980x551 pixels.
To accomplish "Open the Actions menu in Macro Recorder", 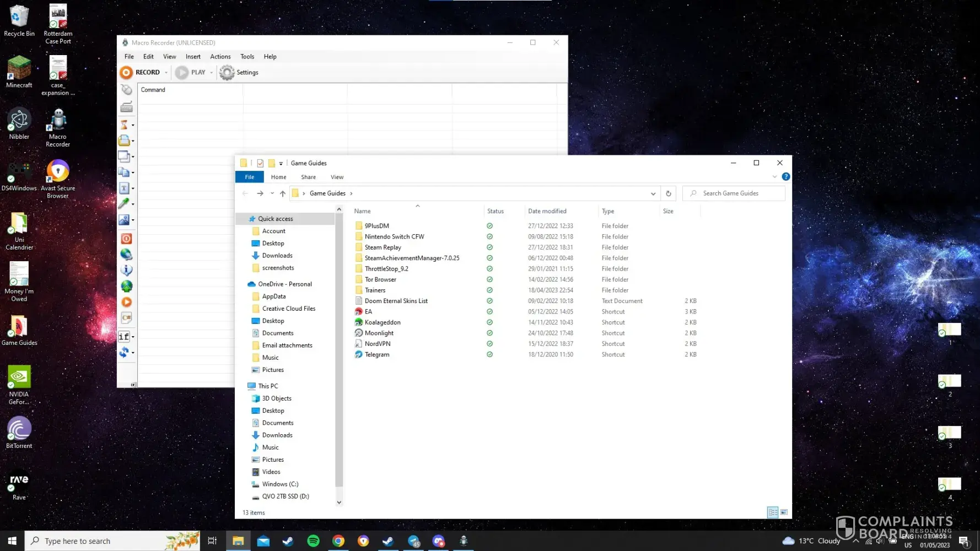I will click(220, 57).
